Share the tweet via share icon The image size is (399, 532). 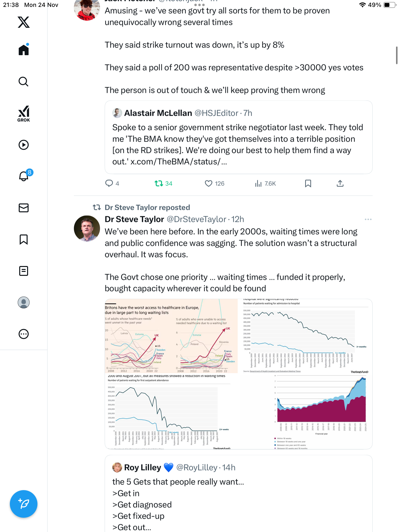(x=340, y=183)
